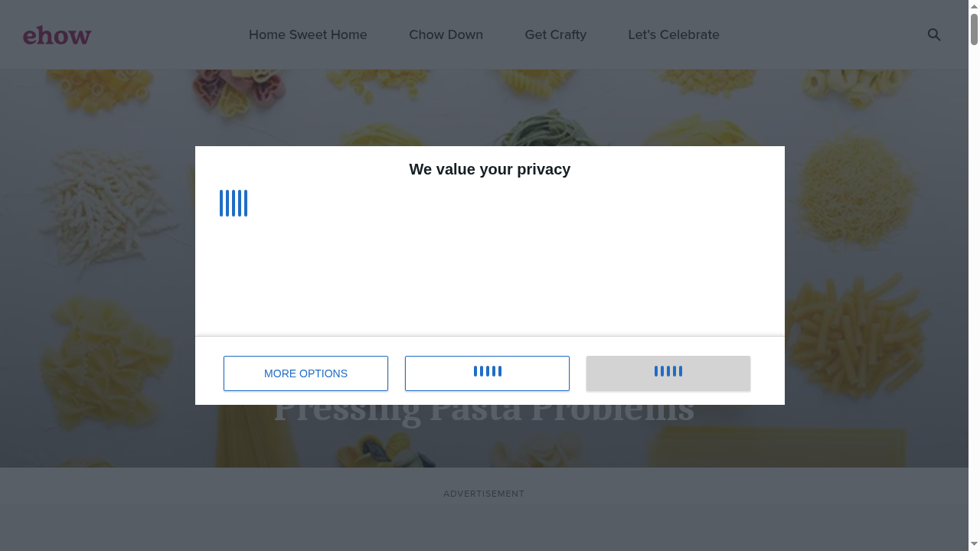Open the Home Sweet Home menu
This screenshot has height=551, width=980.
[308, 34]
